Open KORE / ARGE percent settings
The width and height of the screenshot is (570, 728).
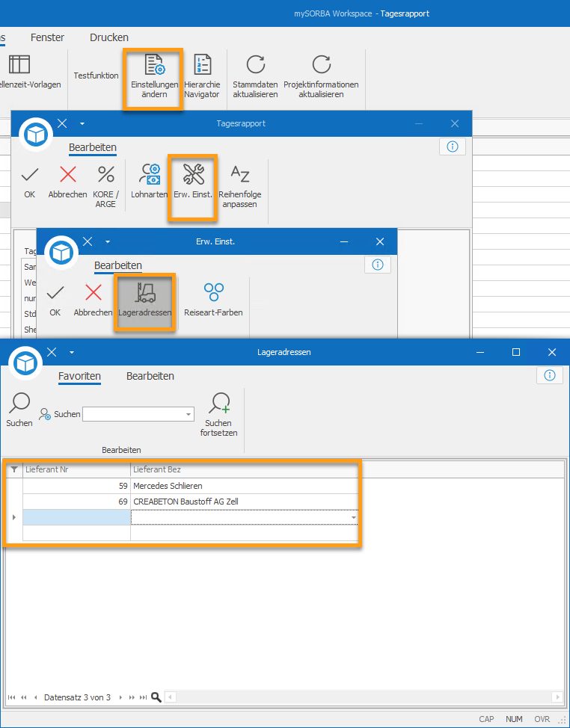coord(106,185)
